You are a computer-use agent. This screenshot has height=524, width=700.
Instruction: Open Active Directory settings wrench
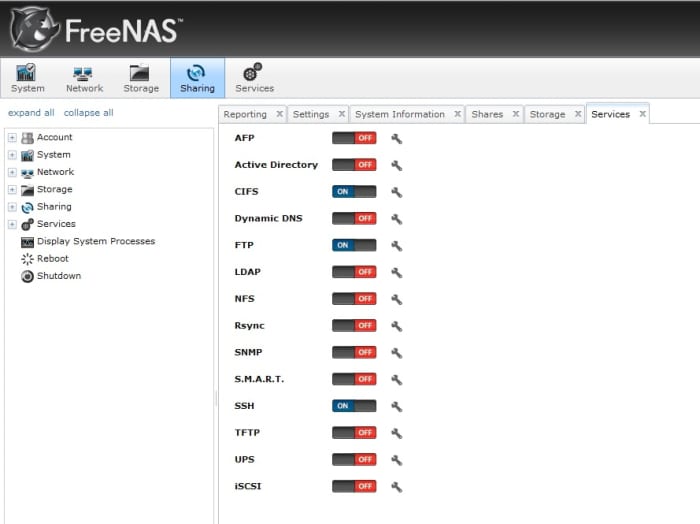click(x=396, y=166)
